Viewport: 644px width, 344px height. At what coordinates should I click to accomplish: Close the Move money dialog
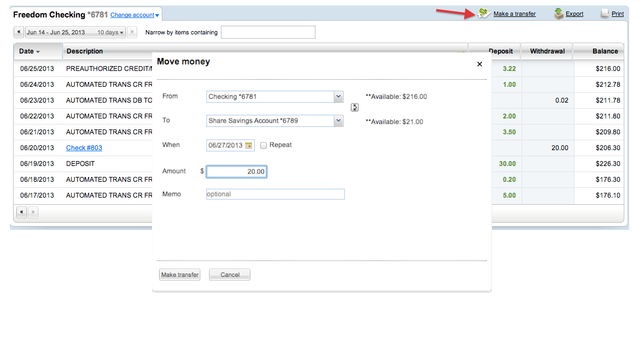[479, 64]
